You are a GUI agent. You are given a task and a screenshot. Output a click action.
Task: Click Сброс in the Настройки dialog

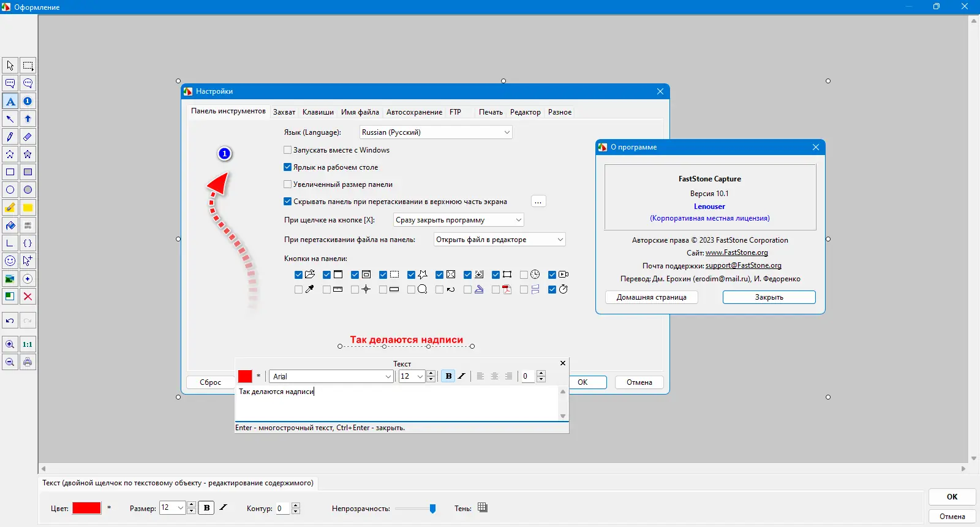tap(210, 382)
